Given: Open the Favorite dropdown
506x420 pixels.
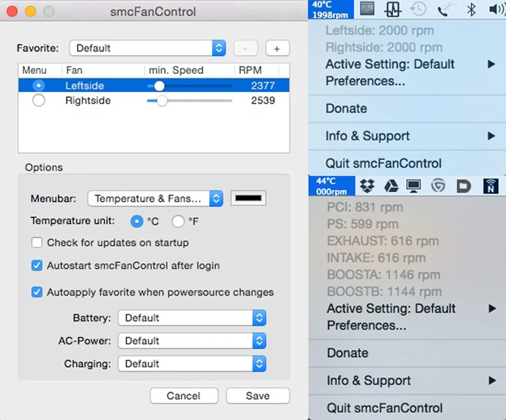Looking at the screenshot, I should click(x=147, y=48).
